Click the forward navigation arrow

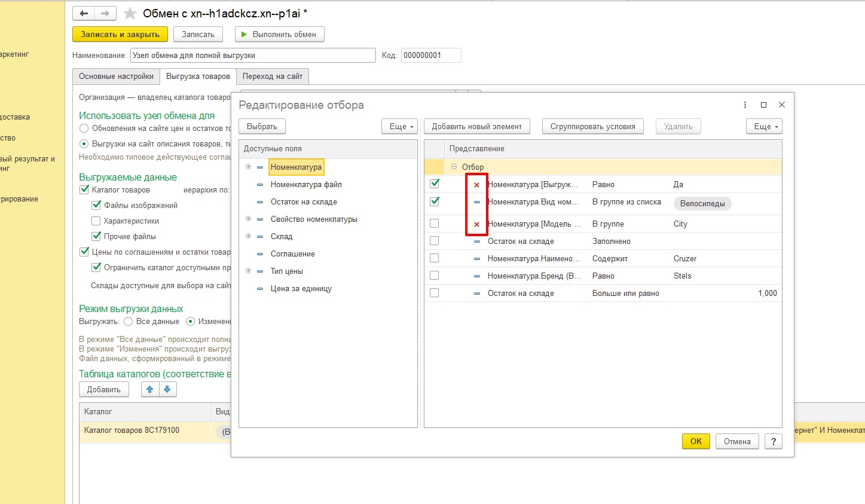point(105,13)
